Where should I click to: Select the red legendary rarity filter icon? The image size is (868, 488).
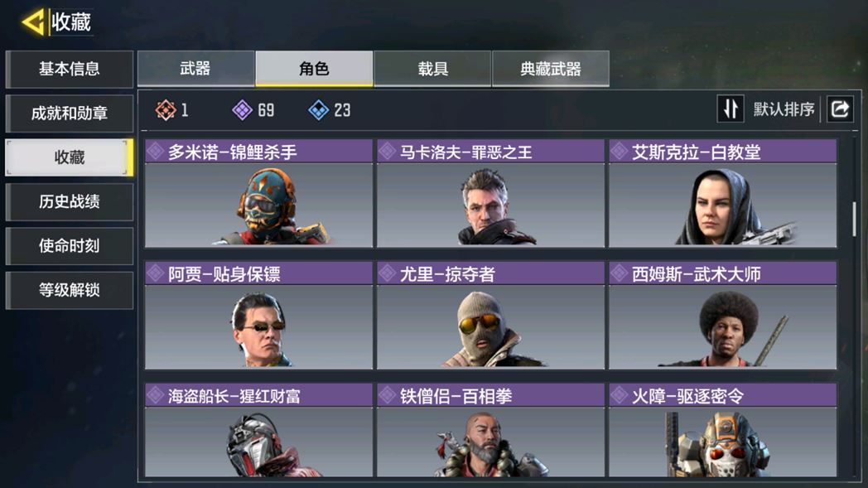point(166,109)
